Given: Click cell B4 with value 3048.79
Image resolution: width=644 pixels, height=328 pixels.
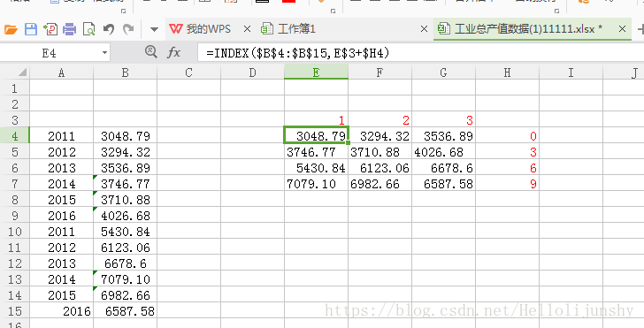Looking at the screenshot, I should click(126, 136).
